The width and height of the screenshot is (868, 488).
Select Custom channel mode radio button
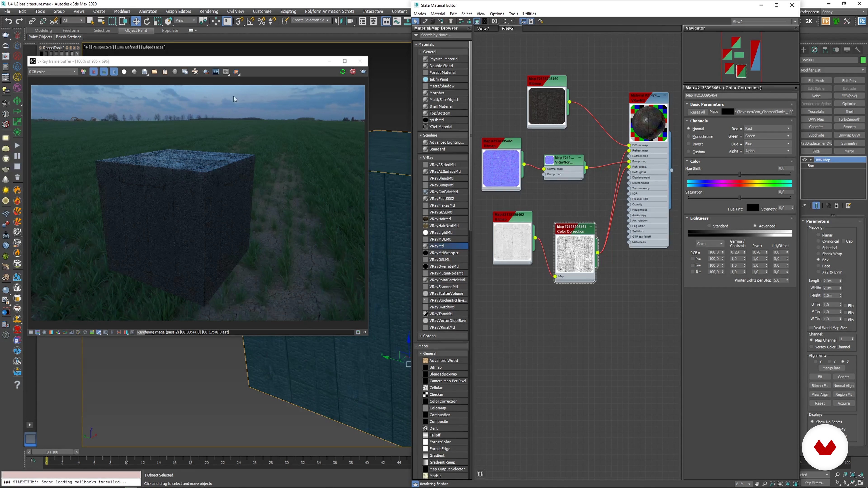(688, 152)
